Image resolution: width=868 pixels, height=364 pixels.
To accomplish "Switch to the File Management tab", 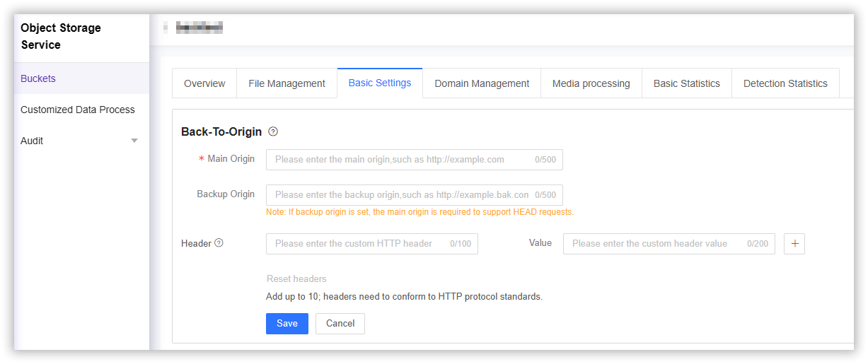I will (287, 83).
